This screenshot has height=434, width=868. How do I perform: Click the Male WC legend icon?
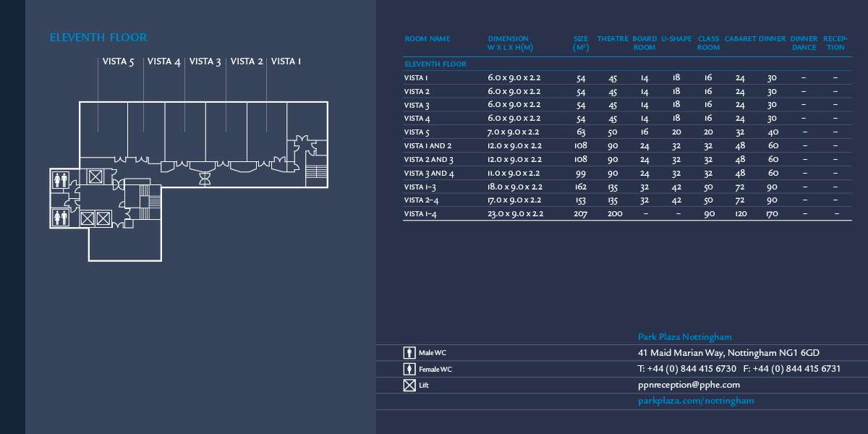pos(409,353)
